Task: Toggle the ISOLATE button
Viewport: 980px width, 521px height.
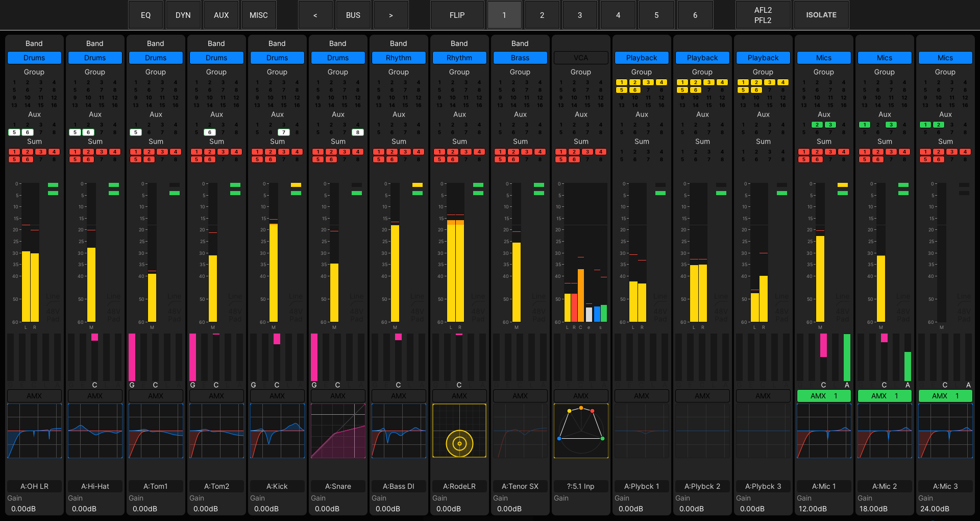Action: pos(821,15)
